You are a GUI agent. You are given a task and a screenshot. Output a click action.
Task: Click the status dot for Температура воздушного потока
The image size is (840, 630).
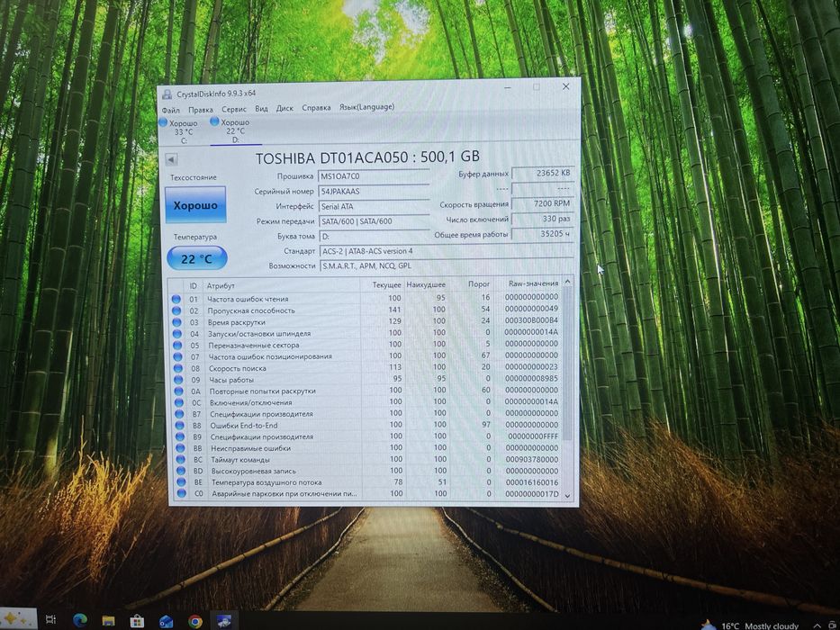[181, 482]
